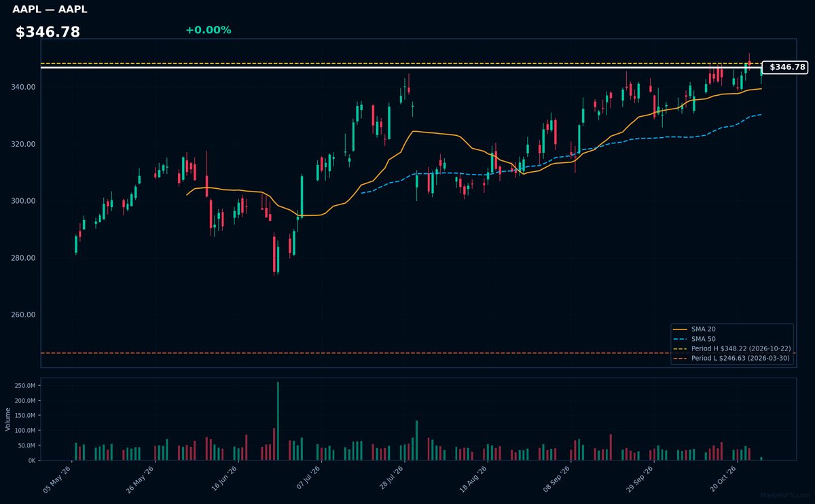Click the Volume axis title

8,419
